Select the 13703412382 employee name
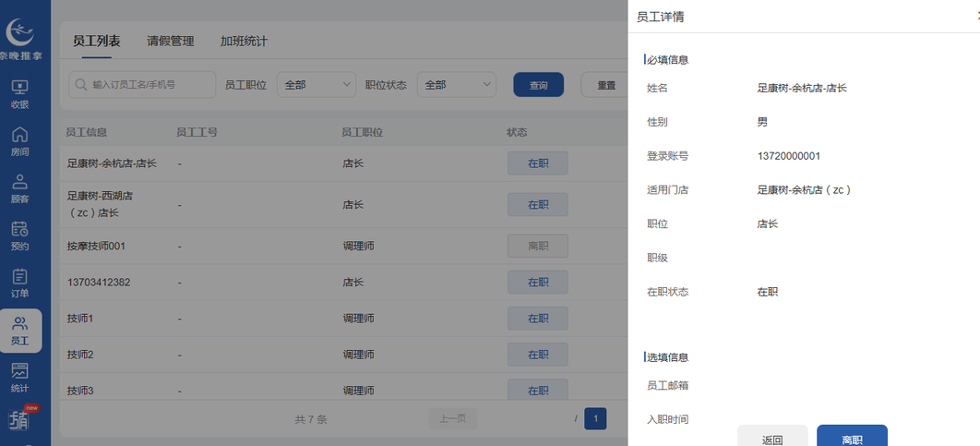 [x=99, y=283]
